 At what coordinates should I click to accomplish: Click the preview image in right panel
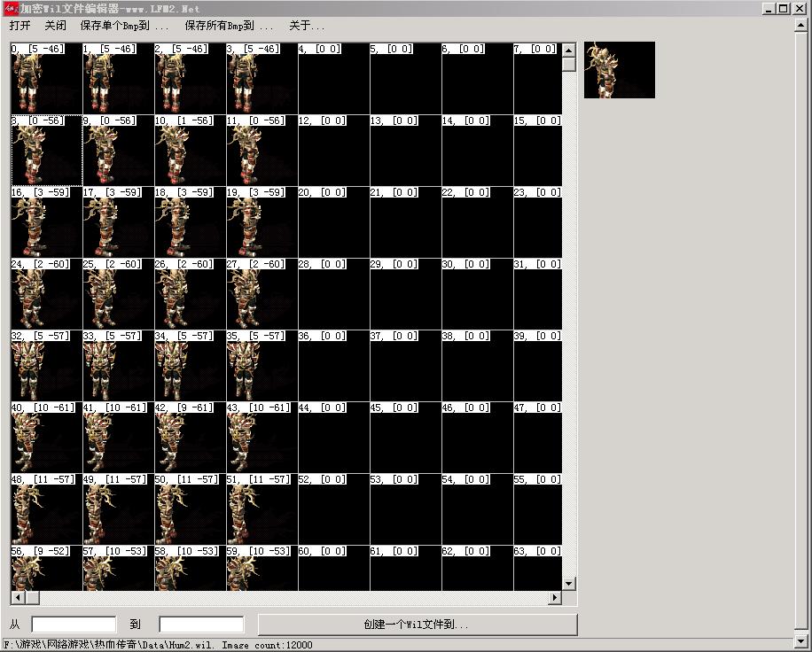pyautogui.click(x=619, y=70)
